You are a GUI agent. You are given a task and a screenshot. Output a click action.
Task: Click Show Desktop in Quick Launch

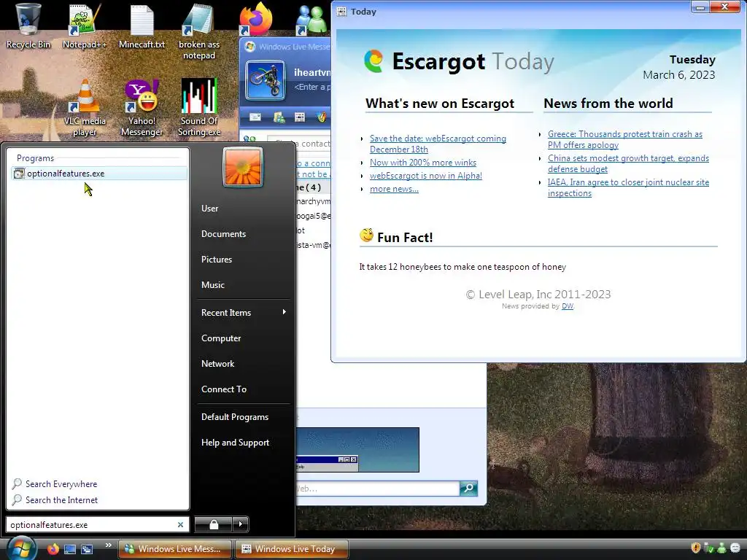pyautogui.click(x=70, y=549)
